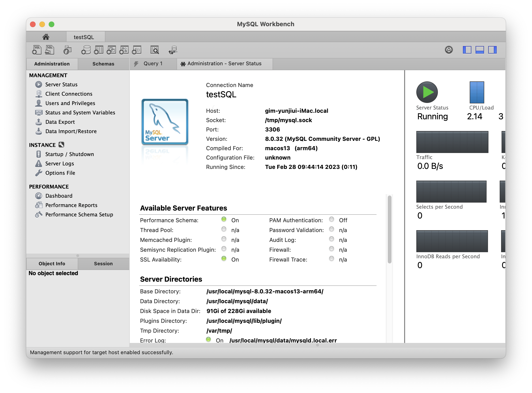
Task: Toggle the left sidebar panel visibility
Action: pyautogui.click(x=467, y=50)
